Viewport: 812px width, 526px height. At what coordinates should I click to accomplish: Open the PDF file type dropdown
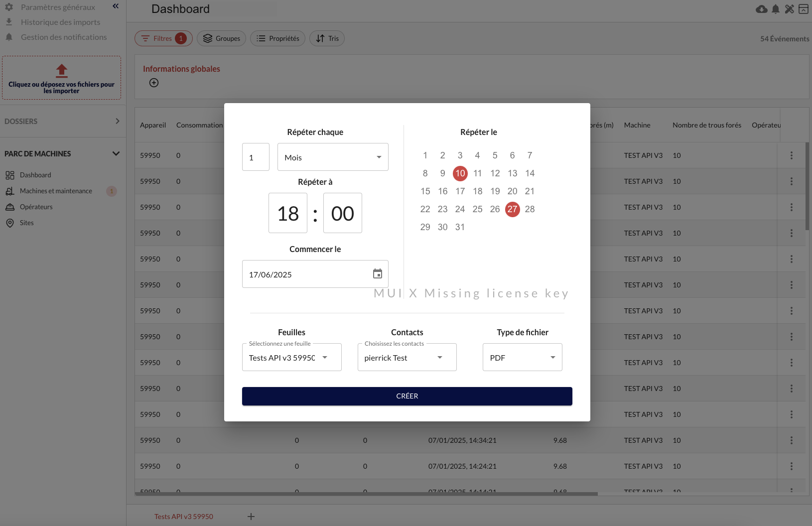pyautogui.click(x=522, y=358)
